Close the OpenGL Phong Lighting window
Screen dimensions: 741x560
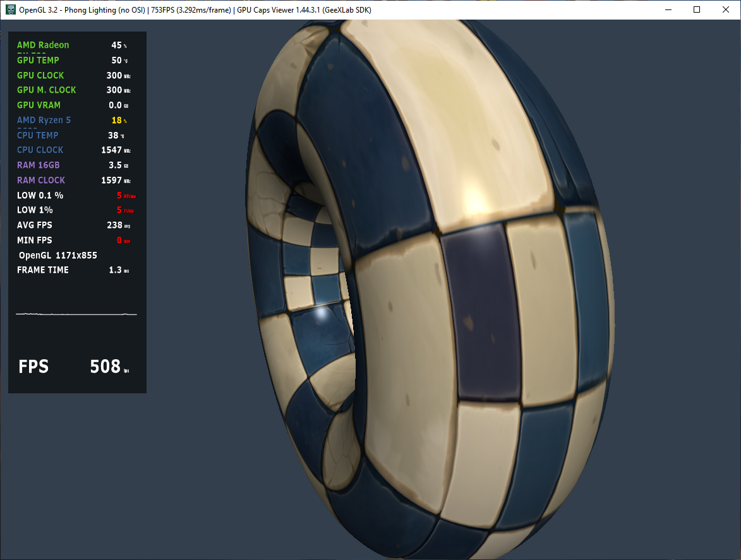click(726, 9)
